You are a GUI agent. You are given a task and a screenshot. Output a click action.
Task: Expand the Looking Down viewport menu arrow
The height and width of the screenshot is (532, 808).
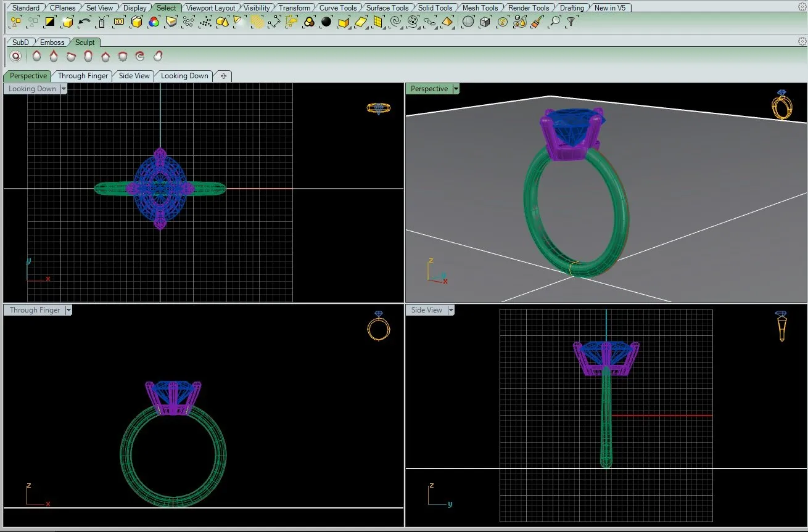(64, 89)
